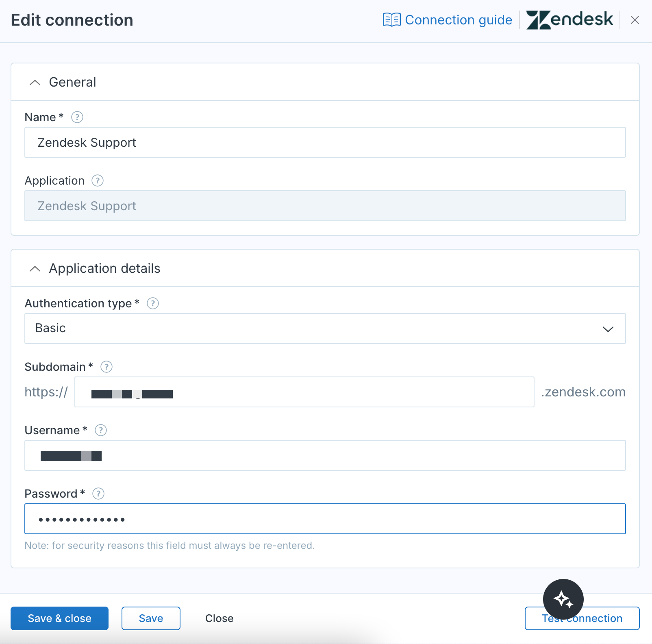Click the Password help icon

98,494
